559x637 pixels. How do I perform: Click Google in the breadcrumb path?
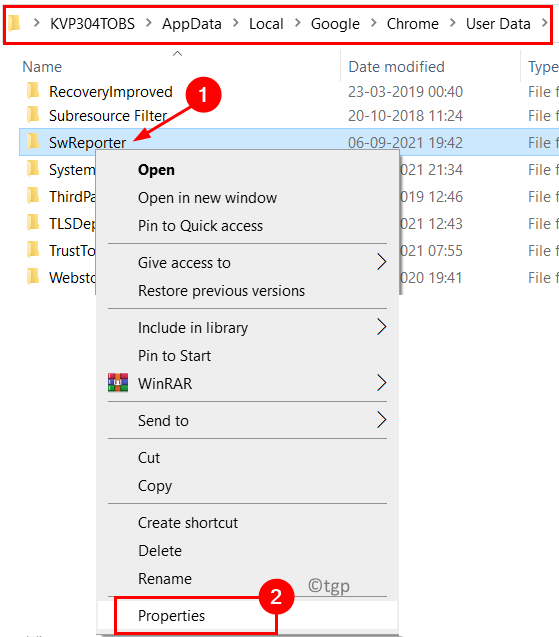click(335, 24)
